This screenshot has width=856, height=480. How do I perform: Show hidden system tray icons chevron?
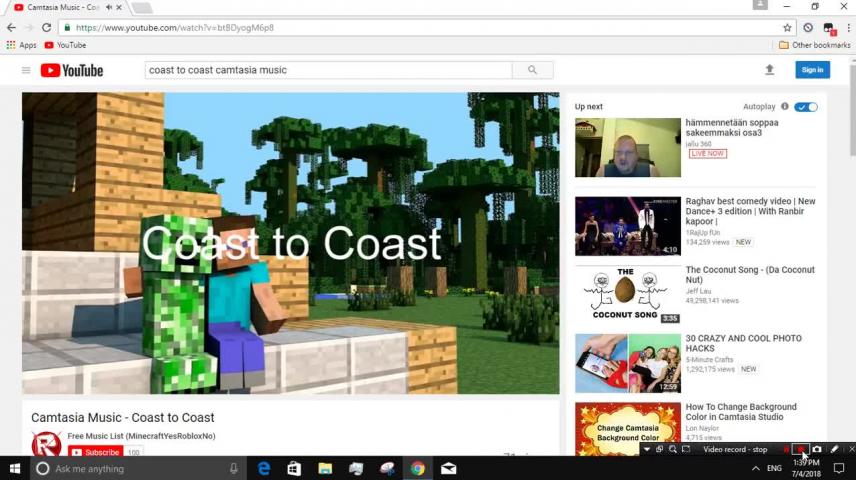pos(756,469)
